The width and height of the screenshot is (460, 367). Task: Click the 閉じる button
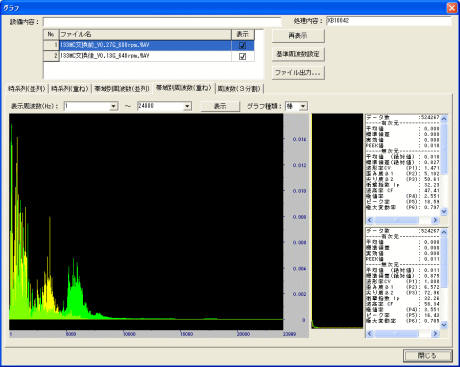click(x=428, y=356)
